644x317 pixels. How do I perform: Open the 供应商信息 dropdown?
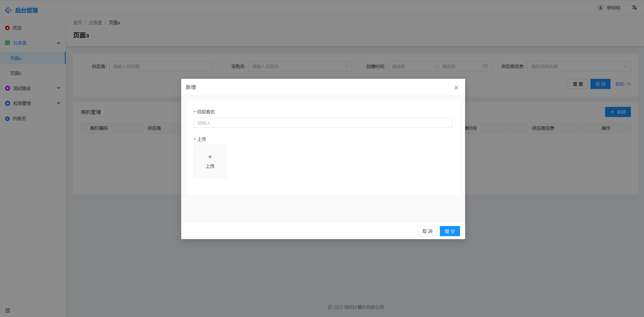click(579, 66)
